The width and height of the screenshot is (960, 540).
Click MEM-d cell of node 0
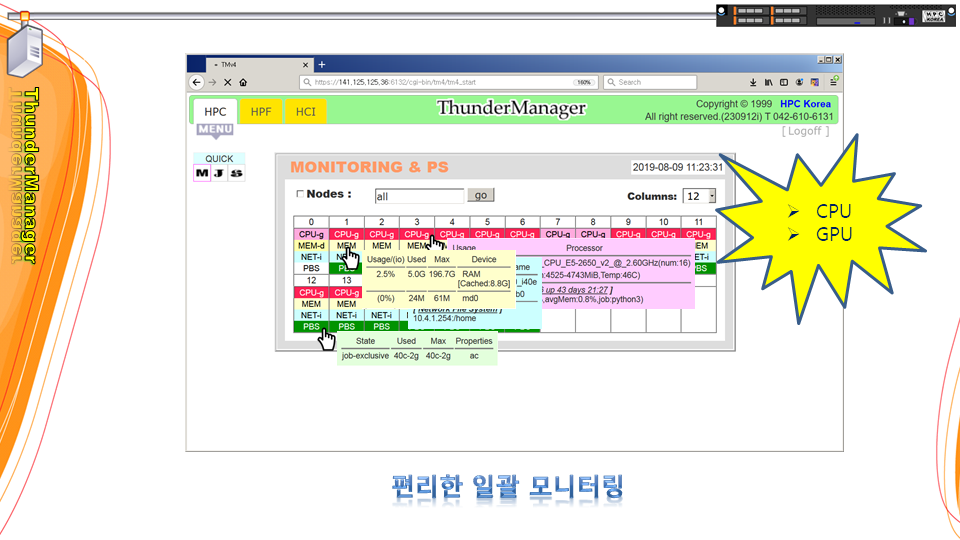pyautogui.click(x=311, y=246)
